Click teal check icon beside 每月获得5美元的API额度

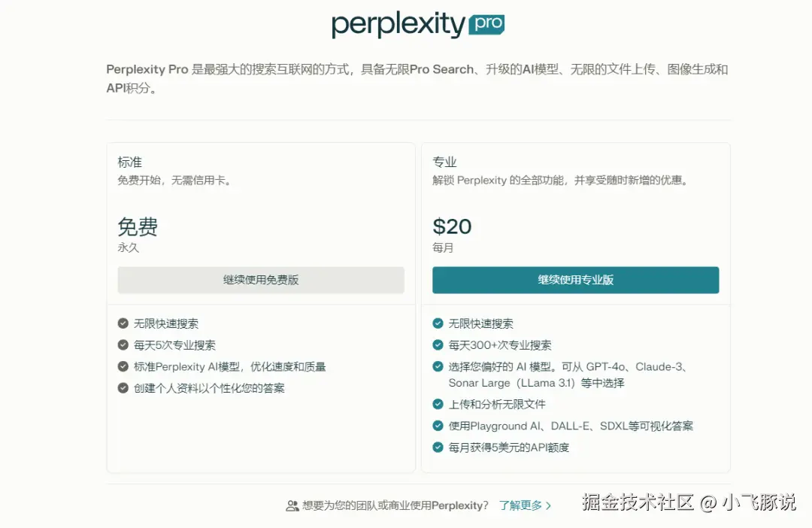coord(438,448)
